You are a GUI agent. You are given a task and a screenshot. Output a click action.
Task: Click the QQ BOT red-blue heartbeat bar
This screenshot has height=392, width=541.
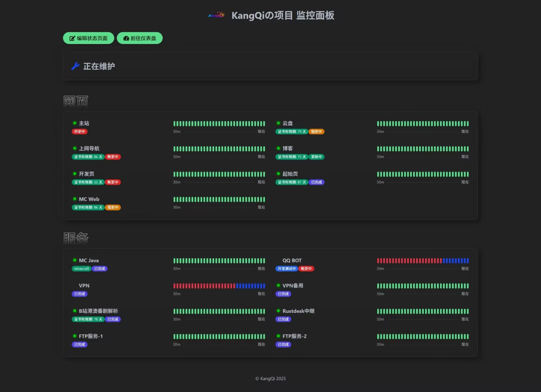click(423, 261)
